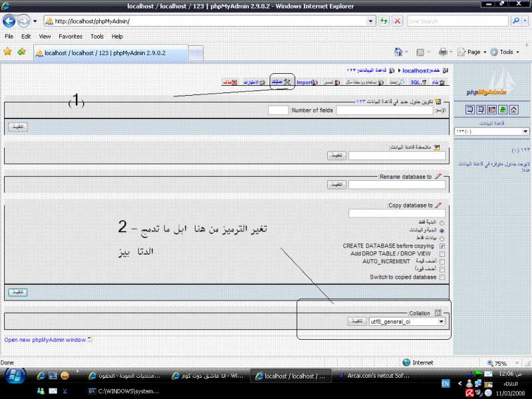
Task: Check Switch to copied database option
Action: tap(442, 277)
